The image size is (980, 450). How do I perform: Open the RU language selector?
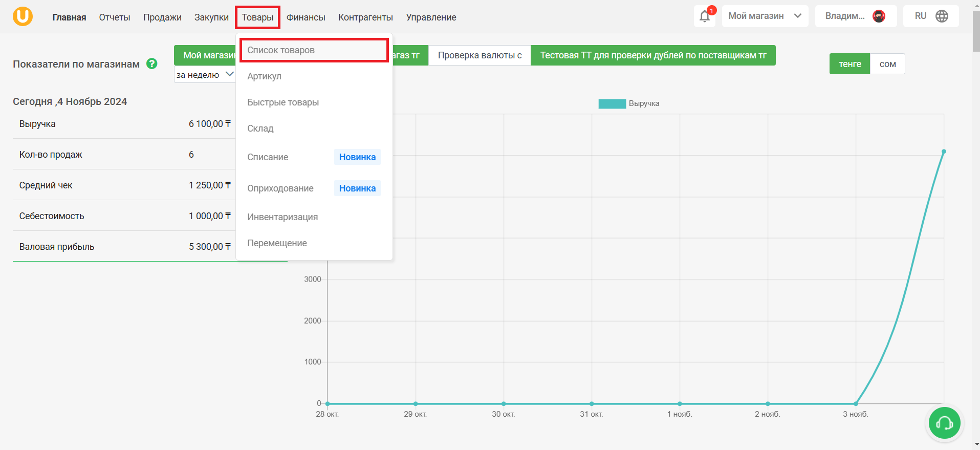(x=931, y=16)
